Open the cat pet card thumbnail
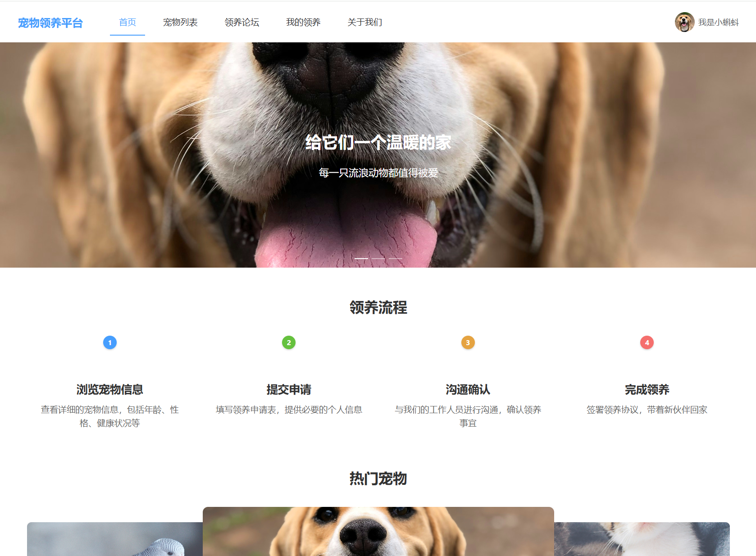This screenshot has height=556, width=756. [642, 539]
